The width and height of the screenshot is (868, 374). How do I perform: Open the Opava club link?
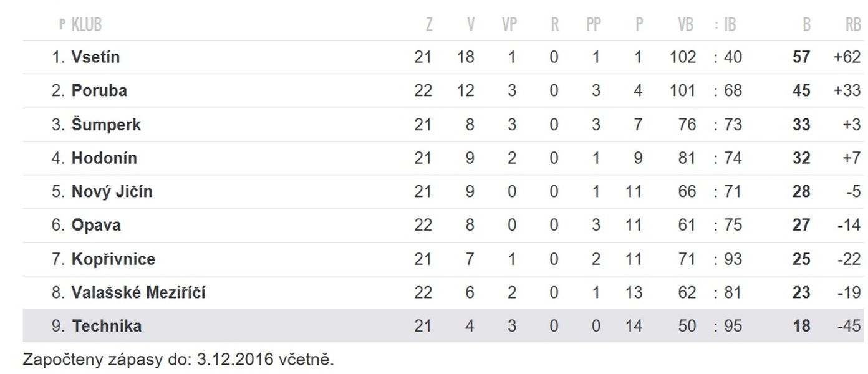click(x=96, y=225)
